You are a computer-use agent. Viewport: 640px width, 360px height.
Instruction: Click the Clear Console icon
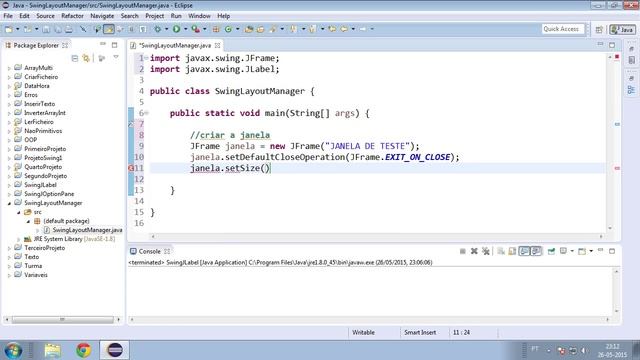pos(500,251)
